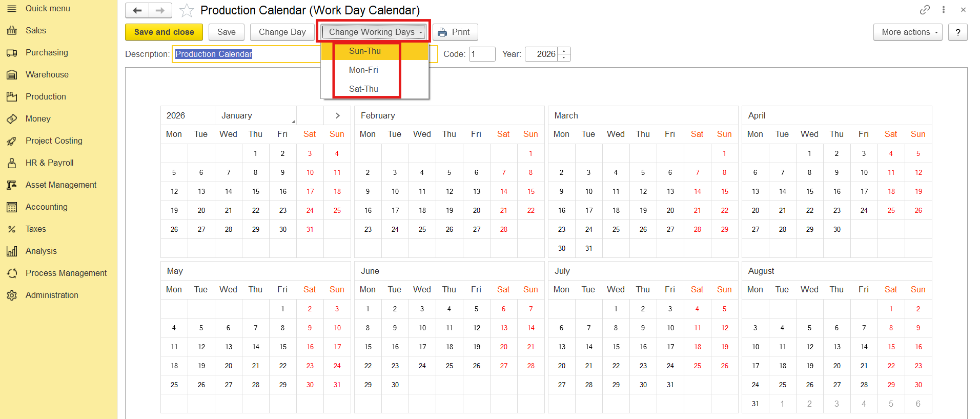Expand the Change Working Days dropdown
This screenshot has height=419, width=980.
pyautogui.click(x=374, y=32)
